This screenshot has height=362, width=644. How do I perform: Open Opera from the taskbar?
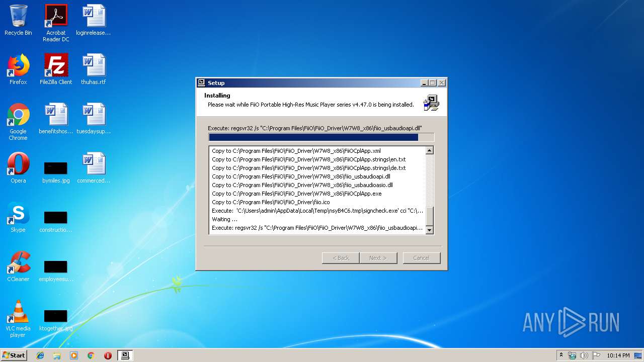pyautogui.click(x=108, y=355)
